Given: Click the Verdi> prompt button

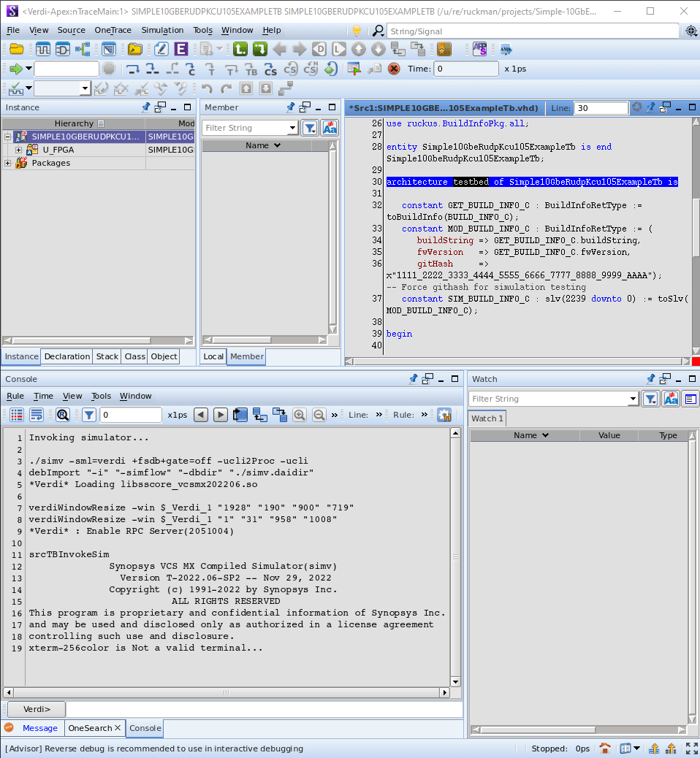Looking at the screenshot, I should point(37,709).
